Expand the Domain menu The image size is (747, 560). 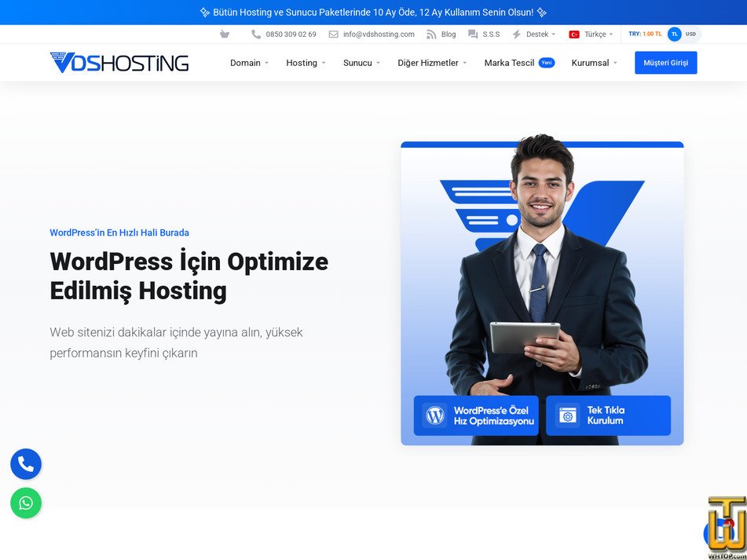[x=249, y=63]
